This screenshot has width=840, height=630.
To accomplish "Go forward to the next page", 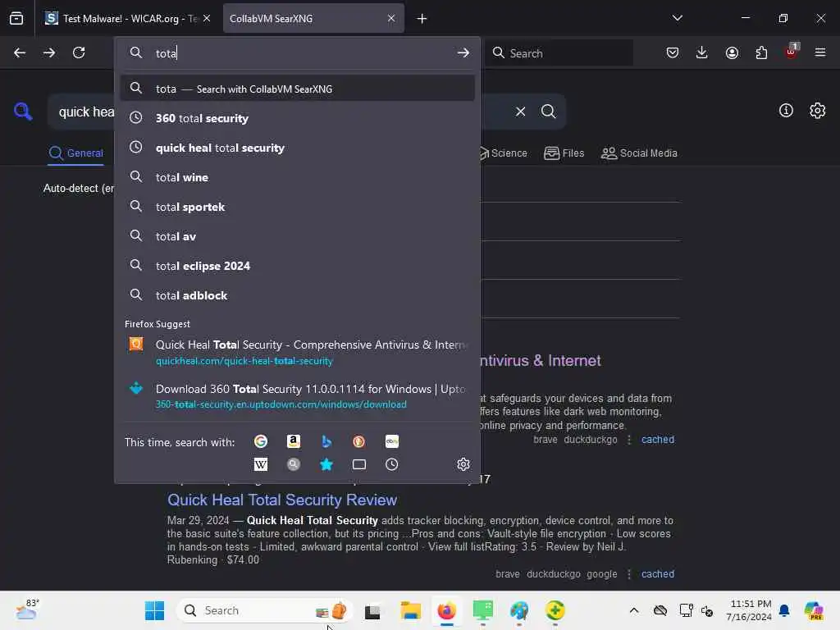I will [x=49, y=52].
